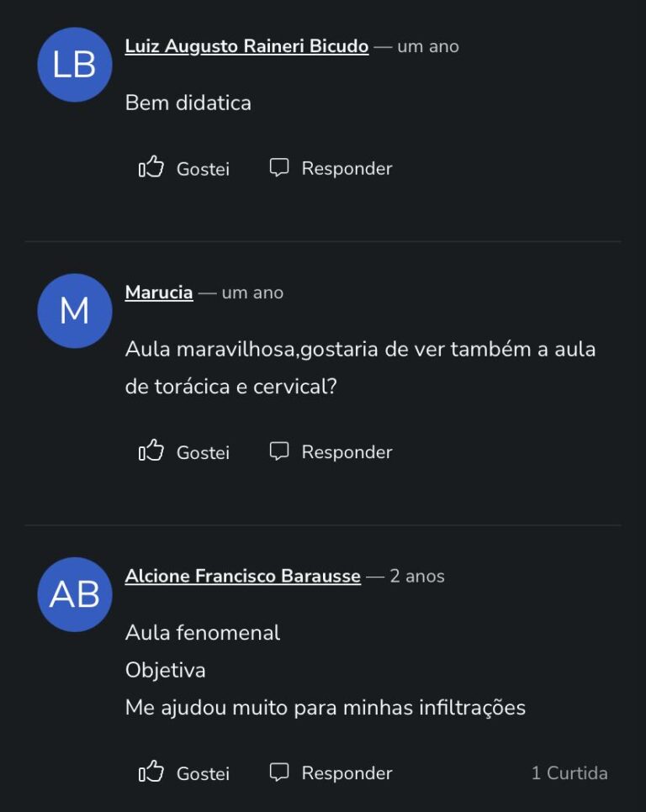Screen dimensions: 646x812
Task: Click the M avatar circle
Action: click(x=75, y=311)
